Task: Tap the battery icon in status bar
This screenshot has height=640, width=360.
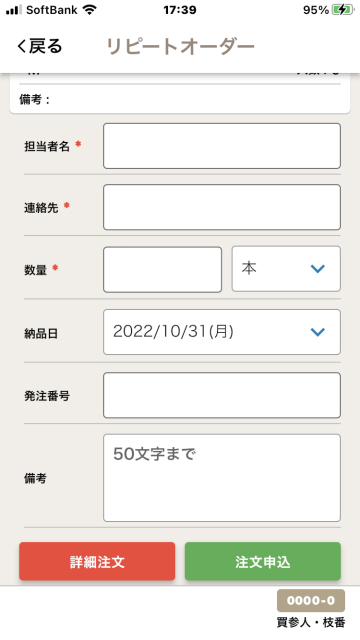Action: click(x=343, y=10)
